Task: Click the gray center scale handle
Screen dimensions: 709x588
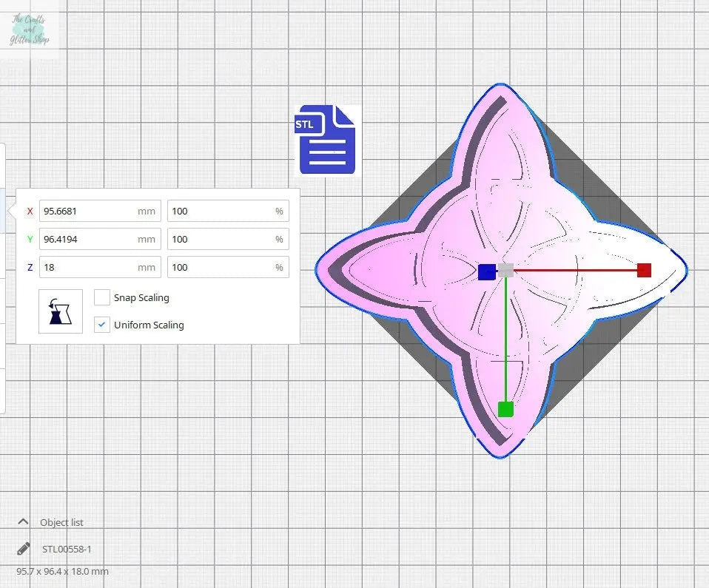Action: coord(505,271)
